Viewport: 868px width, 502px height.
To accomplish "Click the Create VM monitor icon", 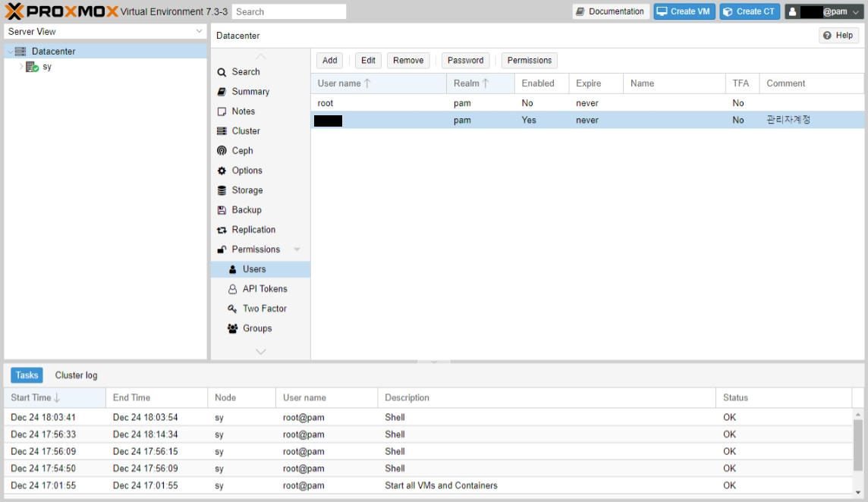I will 662,11.
